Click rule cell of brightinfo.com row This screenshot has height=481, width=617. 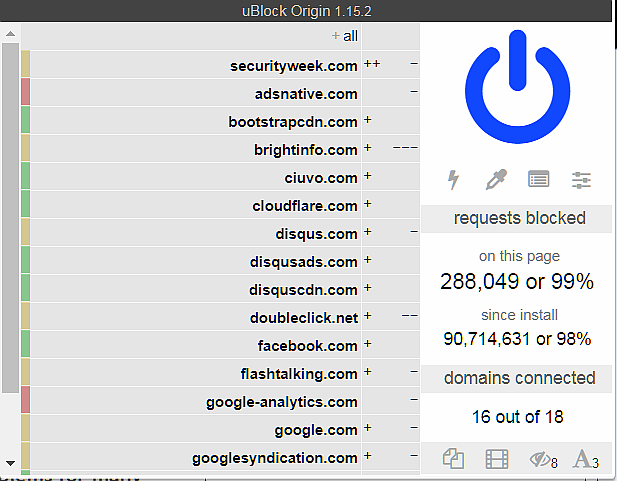(391, 148)
